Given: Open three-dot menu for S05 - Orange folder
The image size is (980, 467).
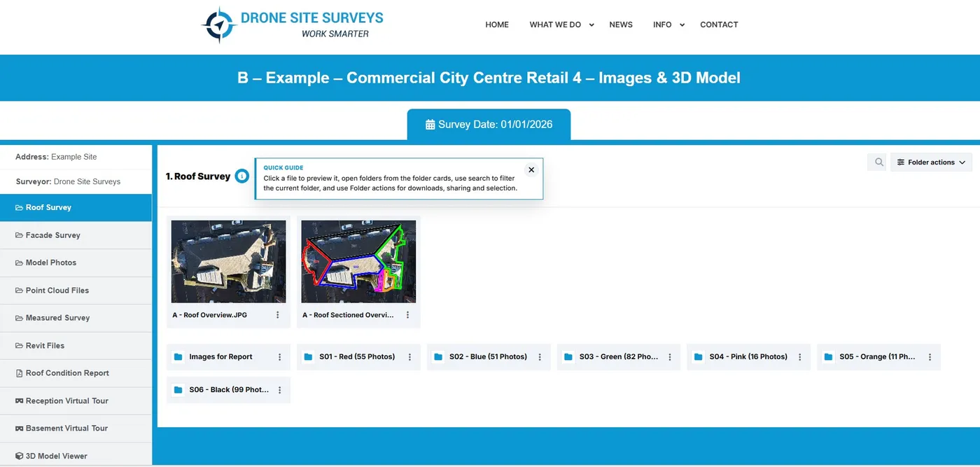Looking at the screenshot, I should click(930, 357).
